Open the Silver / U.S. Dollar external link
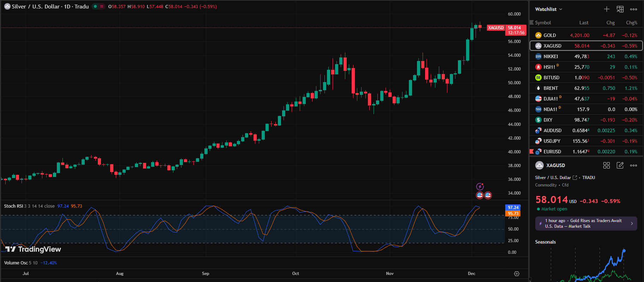The image size is (644, 282). pyautogui.click(x=575, y=178)
